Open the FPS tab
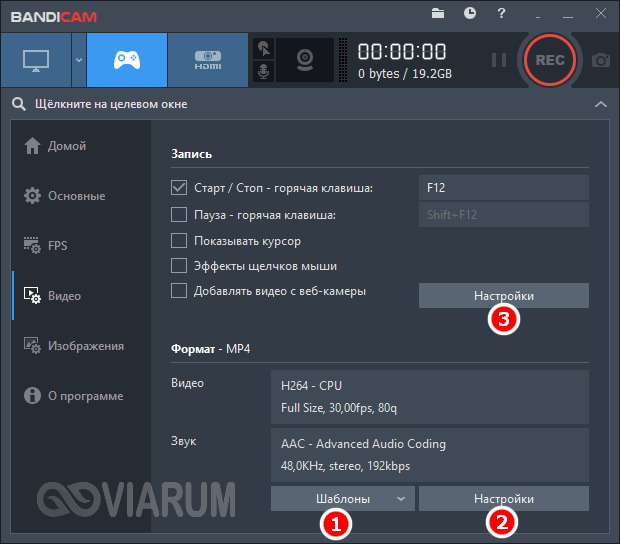This screenshot has height=544, width=620. pos(81,246)
